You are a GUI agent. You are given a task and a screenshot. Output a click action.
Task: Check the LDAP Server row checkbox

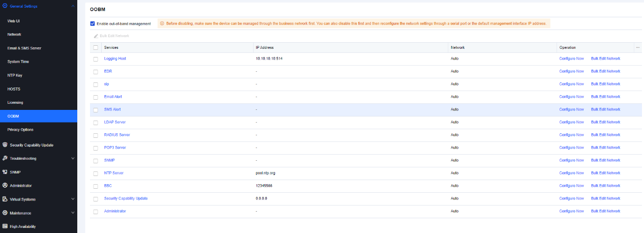(96, 122)
